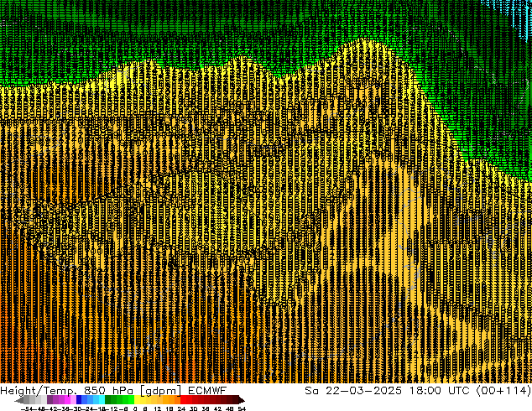Click the ECMWF model label
532x411 pixels.
206,390
